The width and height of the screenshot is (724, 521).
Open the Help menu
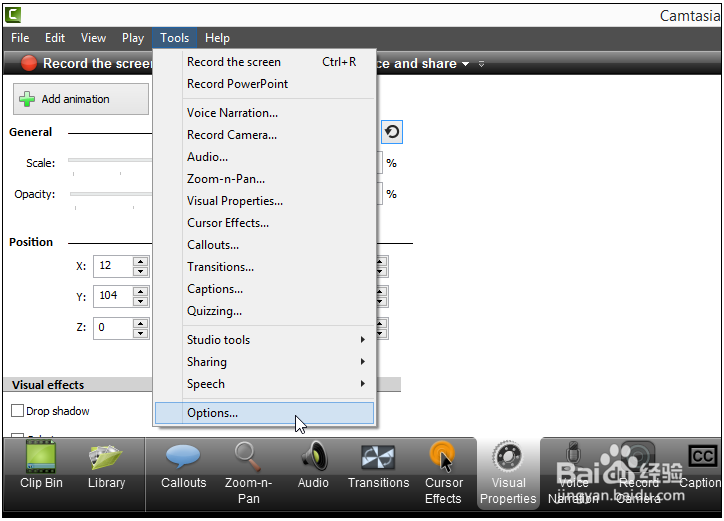pos(217,38)
